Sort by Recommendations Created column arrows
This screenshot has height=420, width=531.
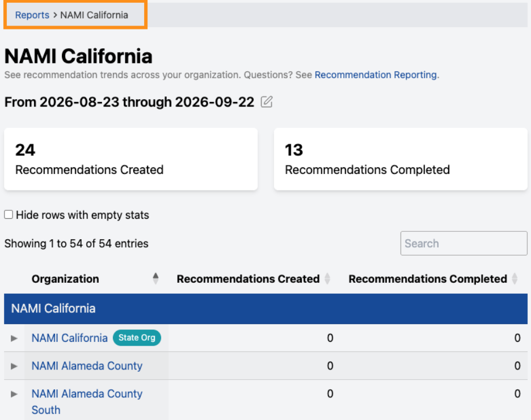[327, 278]
